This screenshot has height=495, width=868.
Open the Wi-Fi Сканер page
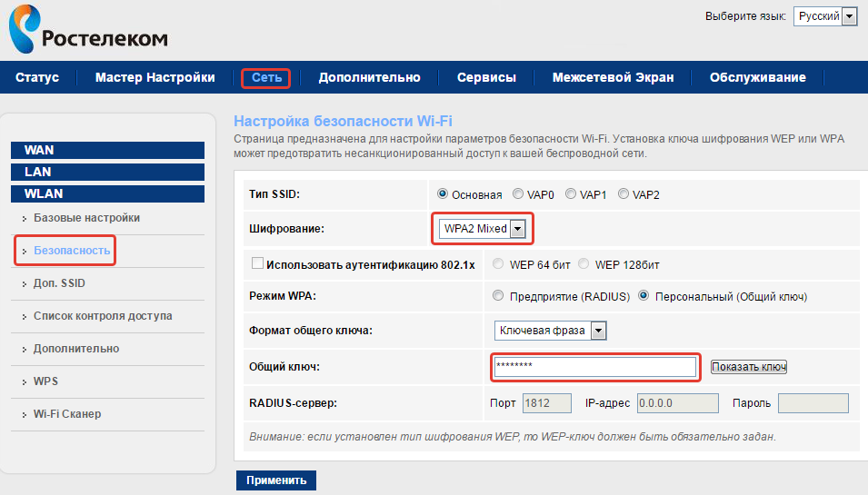pyautogui.click(x=67, y=414)
